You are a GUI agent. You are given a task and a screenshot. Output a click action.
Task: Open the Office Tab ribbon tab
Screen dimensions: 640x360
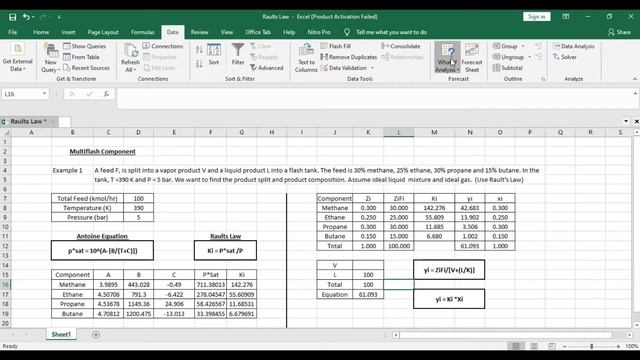point(258,32)
